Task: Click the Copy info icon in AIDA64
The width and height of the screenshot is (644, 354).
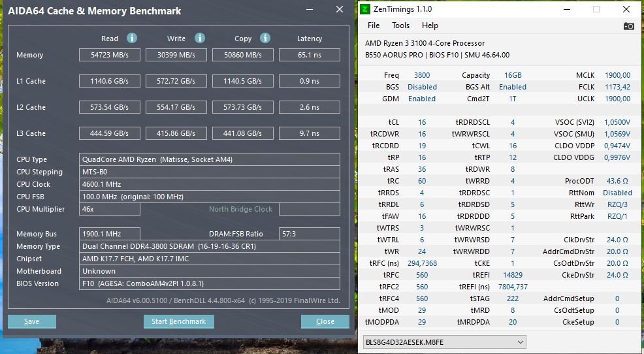Action: click(x=265, y=38)
